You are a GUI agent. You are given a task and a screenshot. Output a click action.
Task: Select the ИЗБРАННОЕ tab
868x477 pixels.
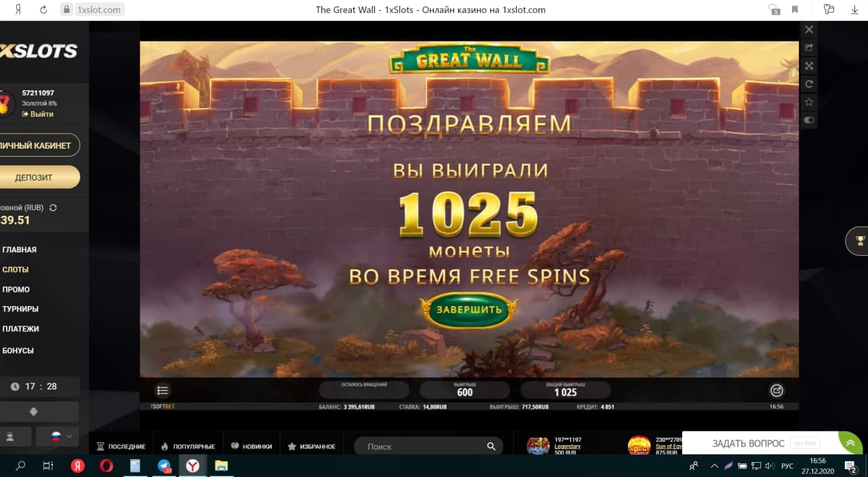(x=311, y=446)
